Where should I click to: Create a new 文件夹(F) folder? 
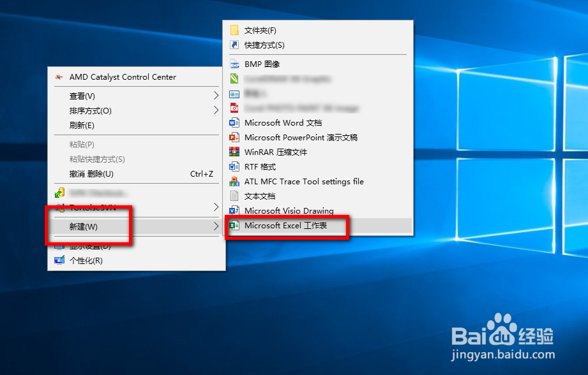tap(318, 31)
